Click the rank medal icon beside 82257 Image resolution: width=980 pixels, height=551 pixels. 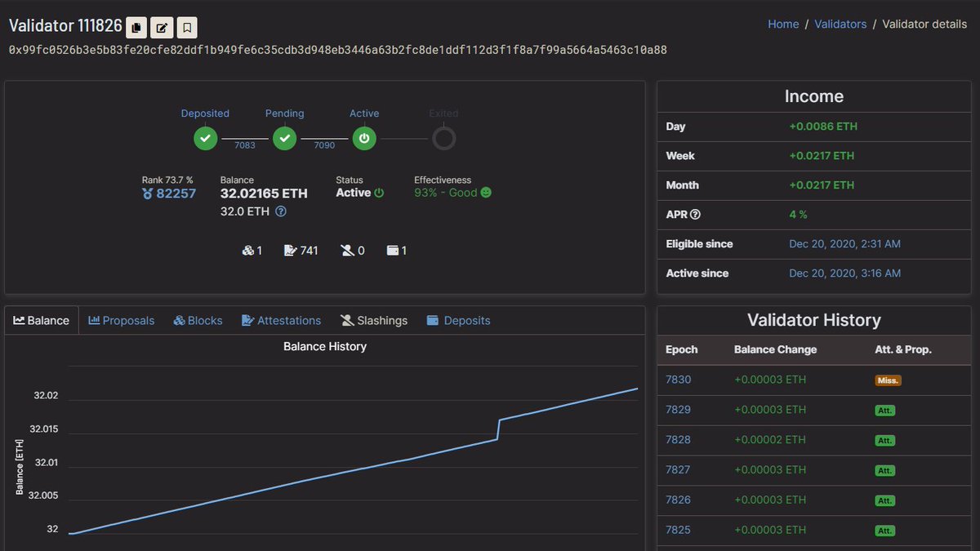click(x=147, y=193)
